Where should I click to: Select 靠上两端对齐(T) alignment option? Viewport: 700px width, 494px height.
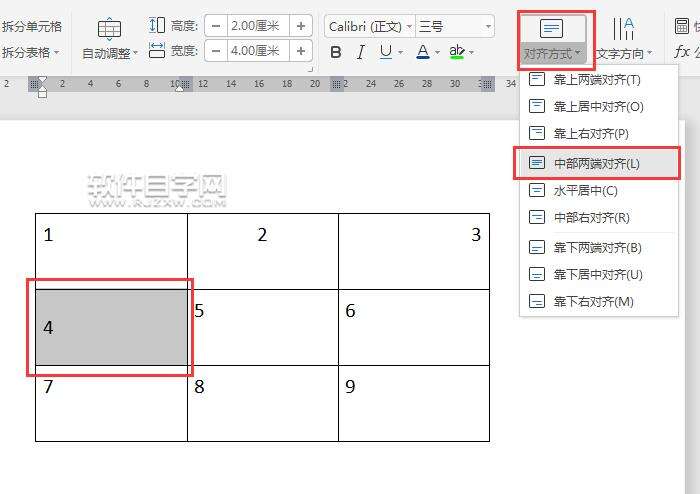click(x=599, y=80)
